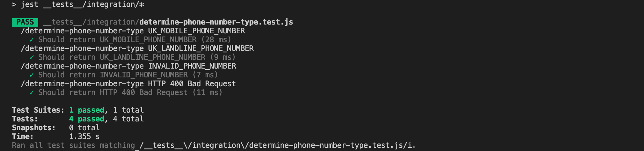Select the UK_MOBILE_PHONE_NUMBER describe heading
The width and height of the screenshot is (644, 151).
133,31
